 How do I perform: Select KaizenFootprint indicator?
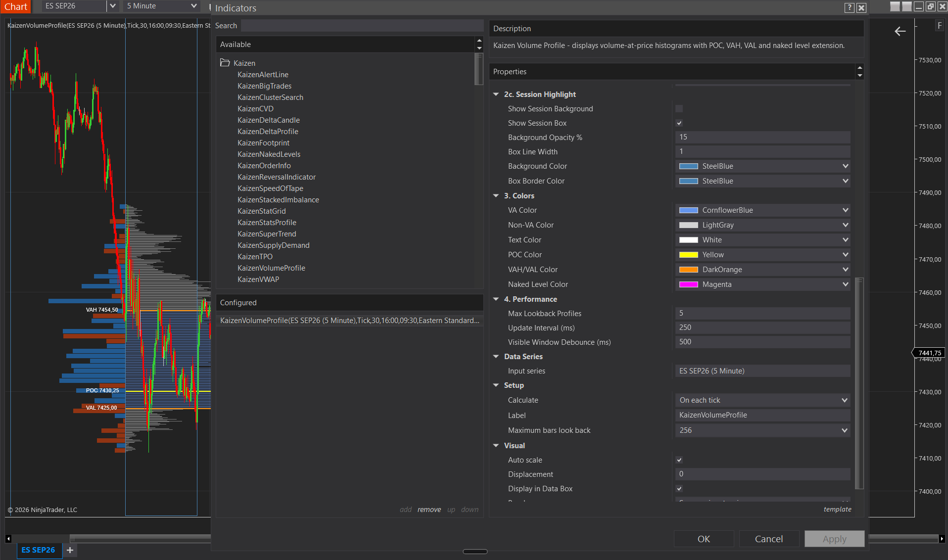(263, 143)
